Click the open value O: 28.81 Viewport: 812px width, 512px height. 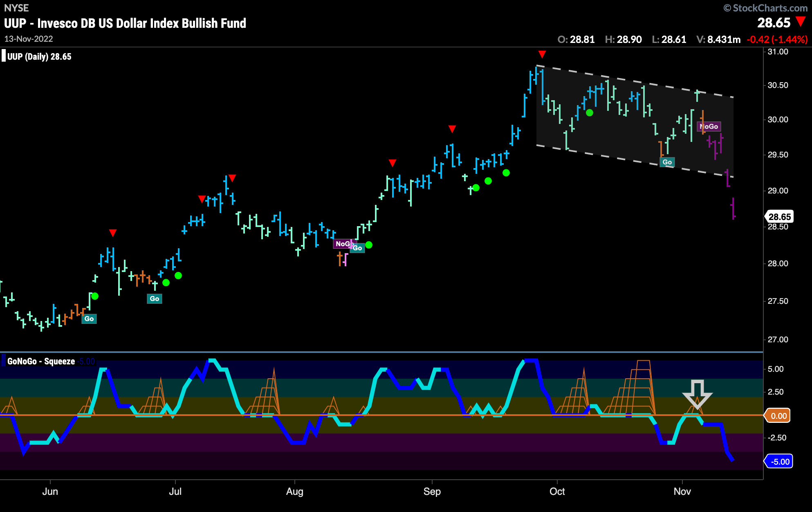(x=576, y=39)
